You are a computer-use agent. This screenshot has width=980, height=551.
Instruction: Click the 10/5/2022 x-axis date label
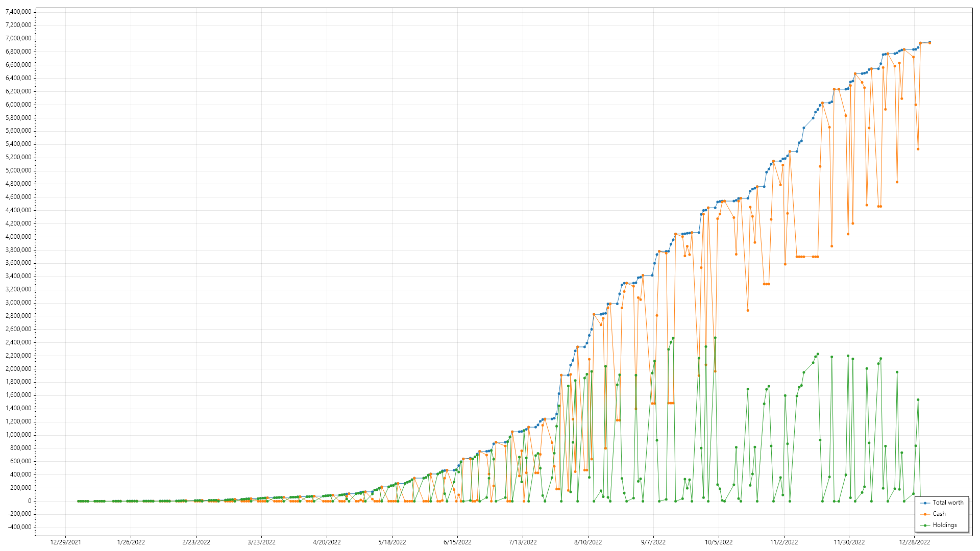pos(719,542)
